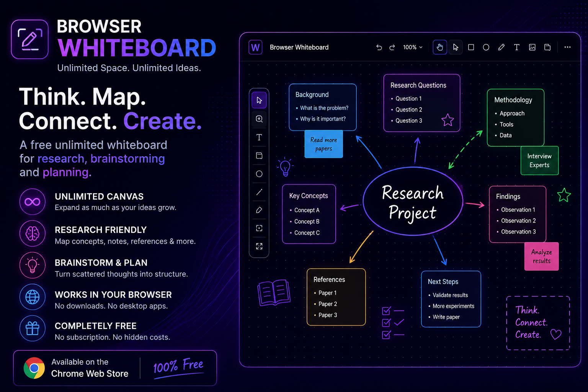Select the text tool in left sidebar
Screen dimensions: 588x392
(x=259, y=137)
